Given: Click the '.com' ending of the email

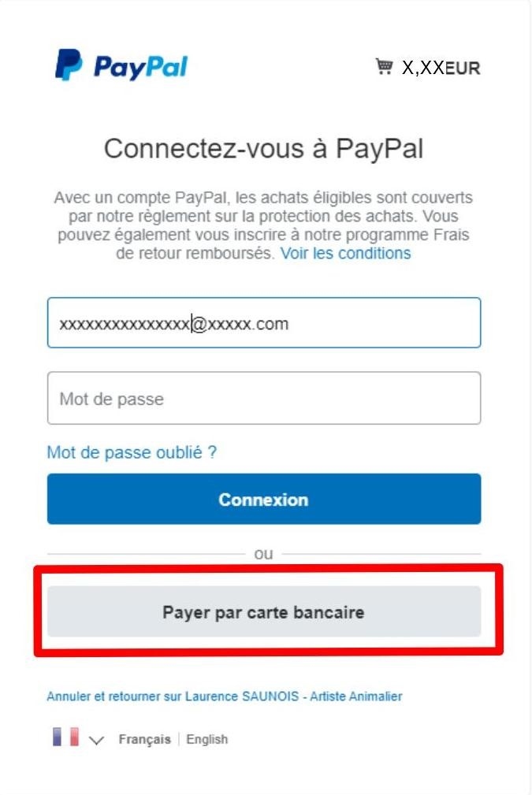Looking at the screenshot, I should click(x=270, y=324).
